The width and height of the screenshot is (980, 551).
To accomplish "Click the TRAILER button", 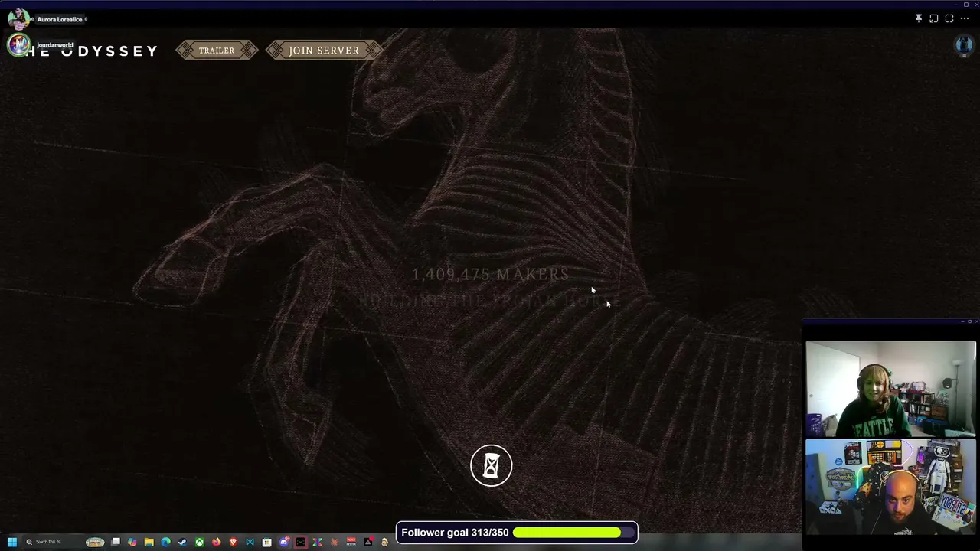I will [x=217, y=51].
